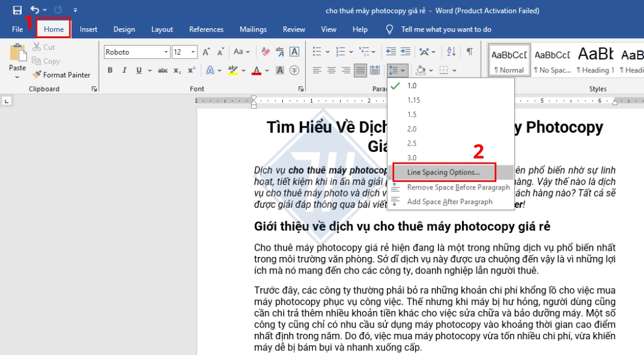
Task: Show paragraph marks with the pilcrow icon
Action: pyautogui.click(x=468, y=52)
